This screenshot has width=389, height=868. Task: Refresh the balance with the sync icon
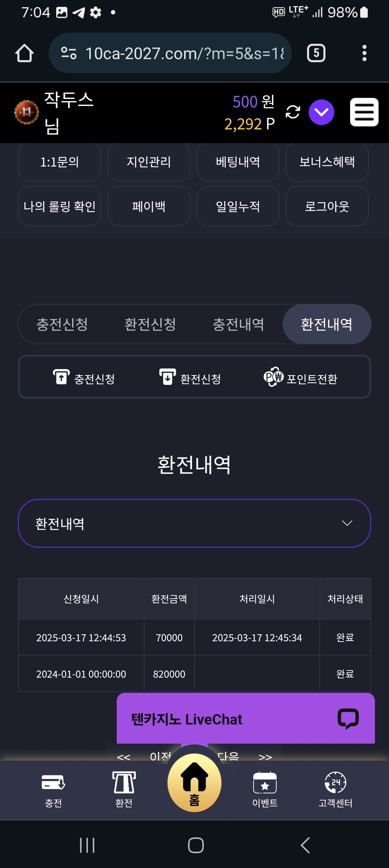pyautogui.click(x=292, y=112)
